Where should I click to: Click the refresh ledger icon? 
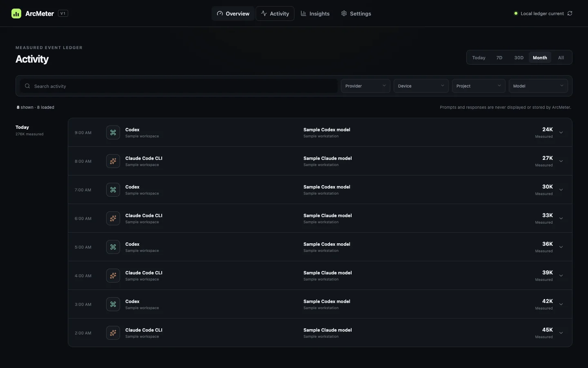coord(570,13)
